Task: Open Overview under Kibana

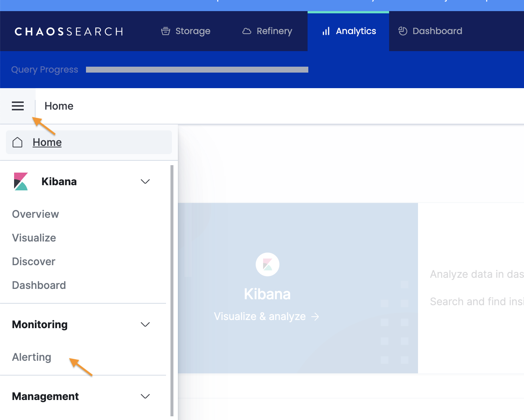Action: [x=36, y=214]
